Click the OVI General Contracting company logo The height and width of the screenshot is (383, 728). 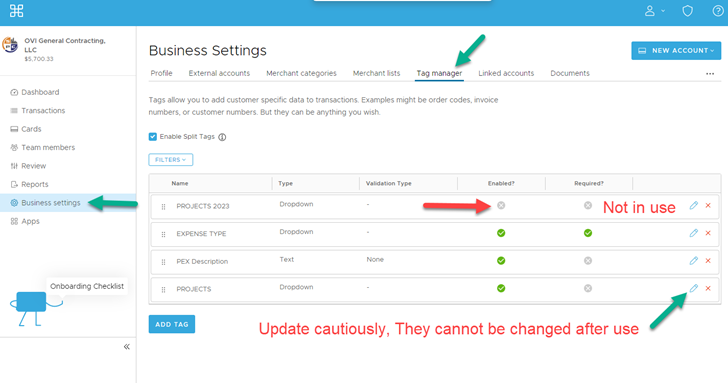10,45
